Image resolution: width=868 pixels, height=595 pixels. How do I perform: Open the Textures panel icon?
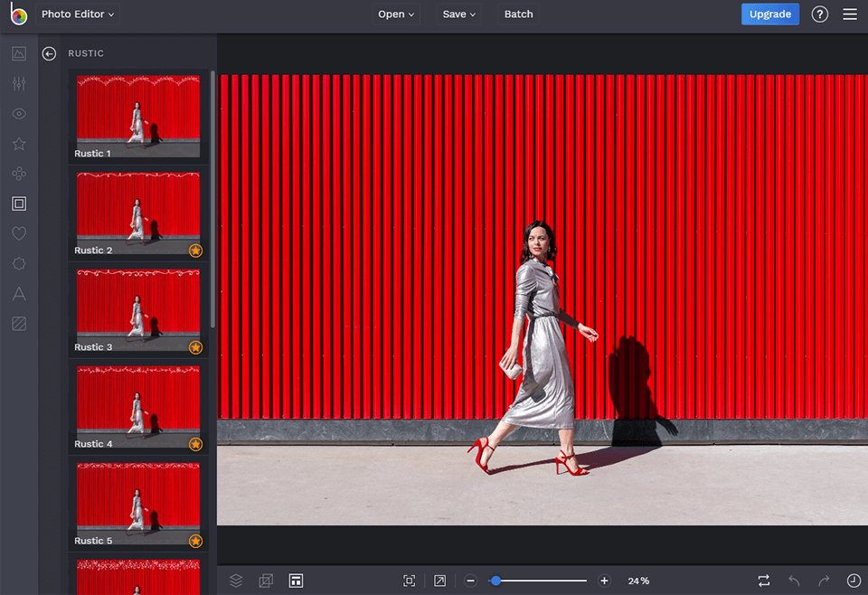pos(19,324)
